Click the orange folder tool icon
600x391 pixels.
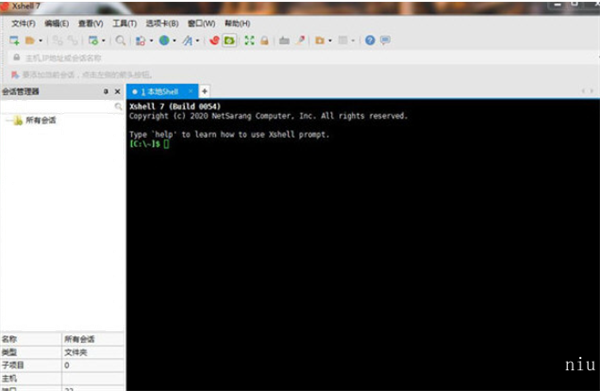point(320,40)
